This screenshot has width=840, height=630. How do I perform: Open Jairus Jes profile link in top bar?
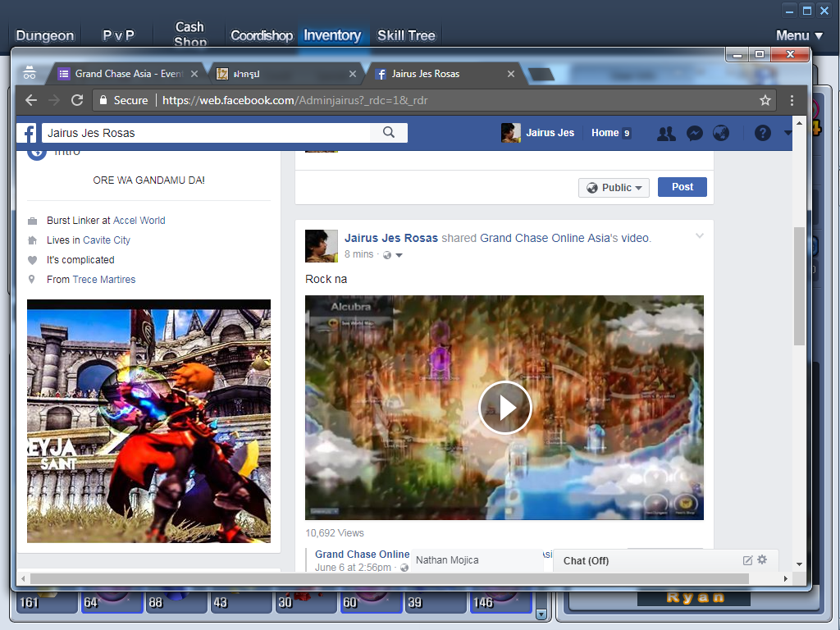coord(550,133)
